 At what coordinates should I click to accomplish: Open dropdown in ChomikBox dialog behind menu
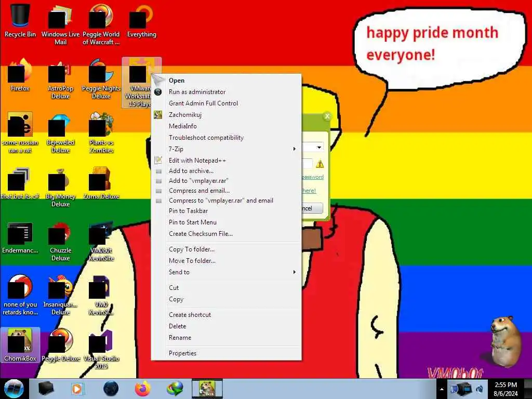(x=319, y=147)
